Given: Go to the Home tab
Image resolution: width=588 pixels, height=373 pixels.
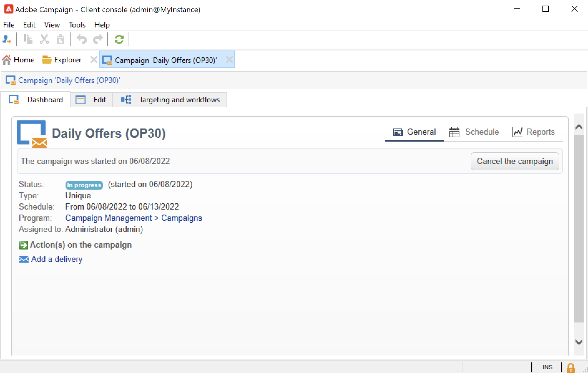Looking at the screenshot, I should pyautogui.click(x=18, y=60).
